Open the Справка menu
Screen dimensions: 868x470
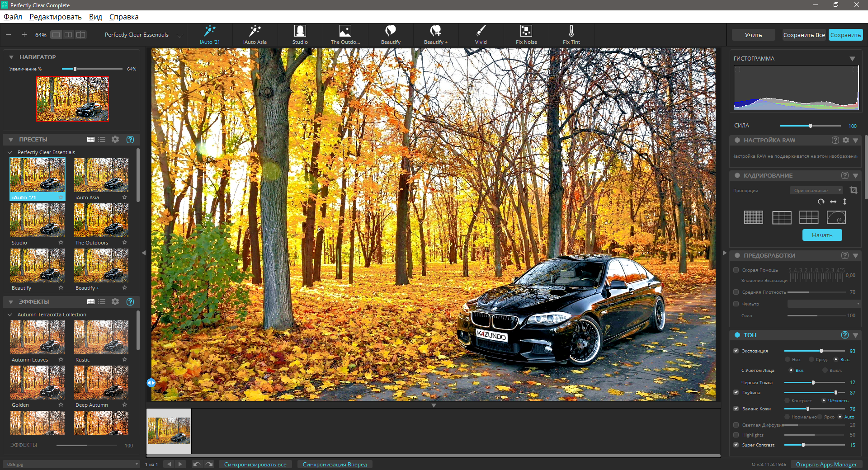tap(123, 17)
